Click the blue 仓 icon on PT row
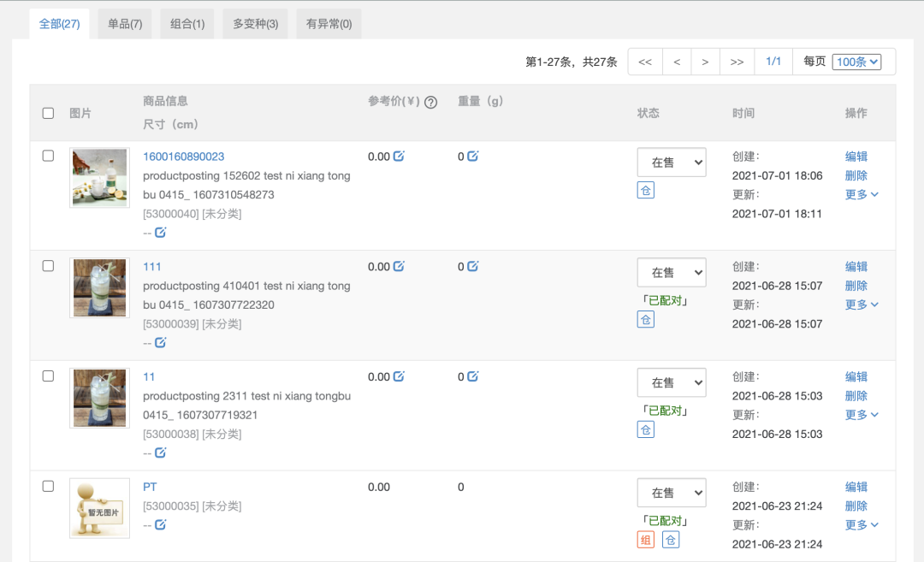This screenshot has height=562, width=924. click(x=671, y=540)
